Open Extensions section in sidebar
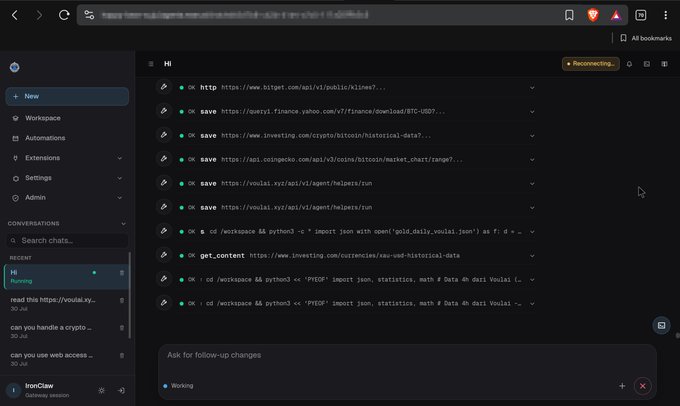 pyautogui.click(x=67, y=158)
